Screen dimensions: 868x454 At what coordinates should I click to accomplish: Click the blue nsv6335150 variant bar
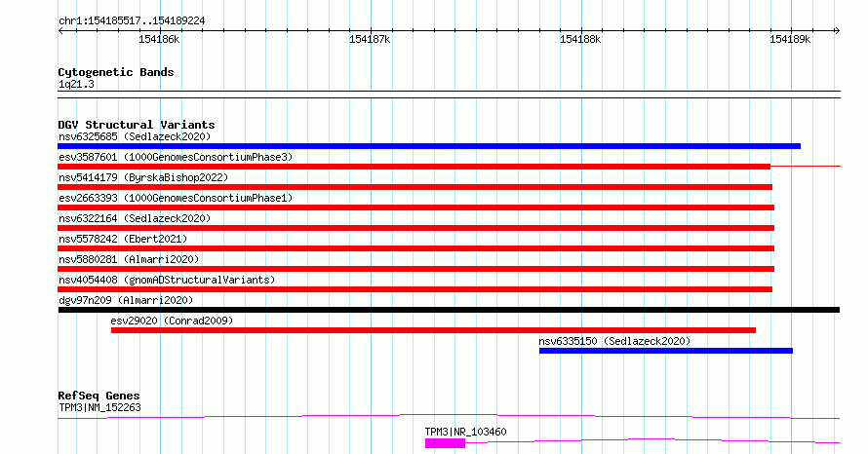point(666,351)
